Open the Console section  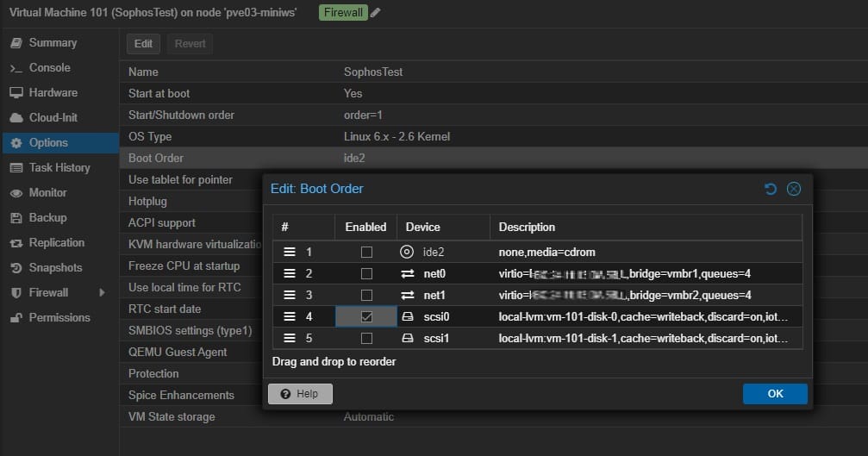[x=59, y=67]
